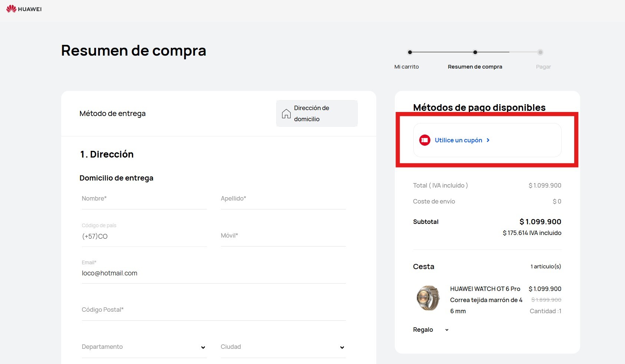Select the Mi carrito step label
Viewport: 625px width, 364px height.
[x=407, y=67]
